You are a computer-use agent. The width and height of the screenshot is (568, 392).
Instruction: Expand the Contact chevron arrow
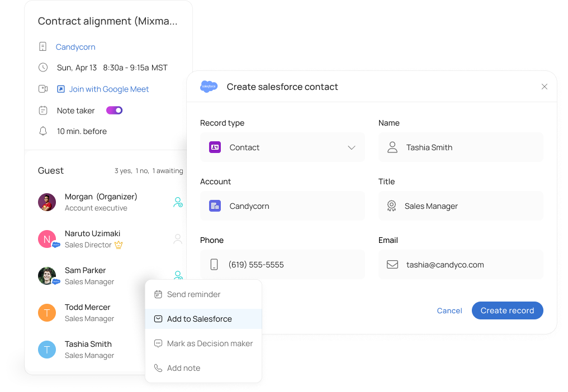(x=352, y=147)
